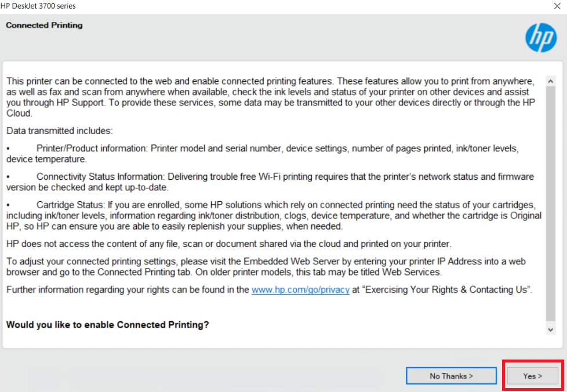Screen dimensions: 567x392
Task: Click the Yes button to enable printing
Action: tap(532, 376)
